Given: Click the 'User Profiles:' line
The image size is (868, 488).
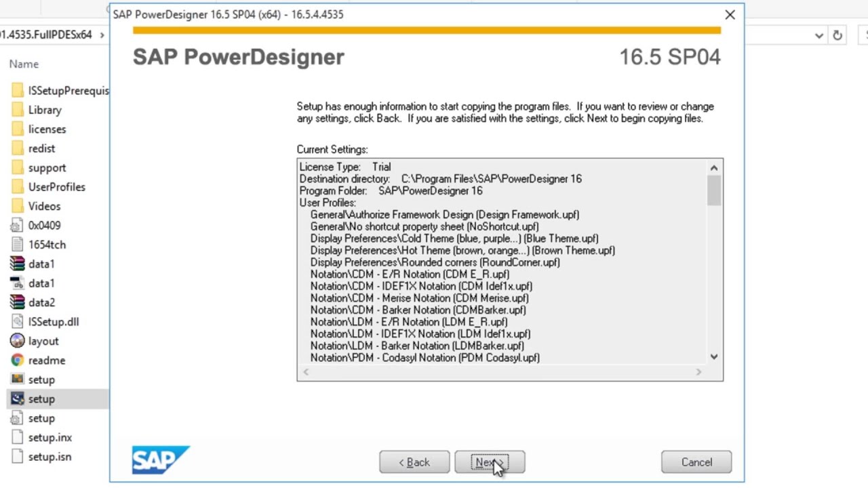Looking at the screenshot, I should tap(328, 203).
